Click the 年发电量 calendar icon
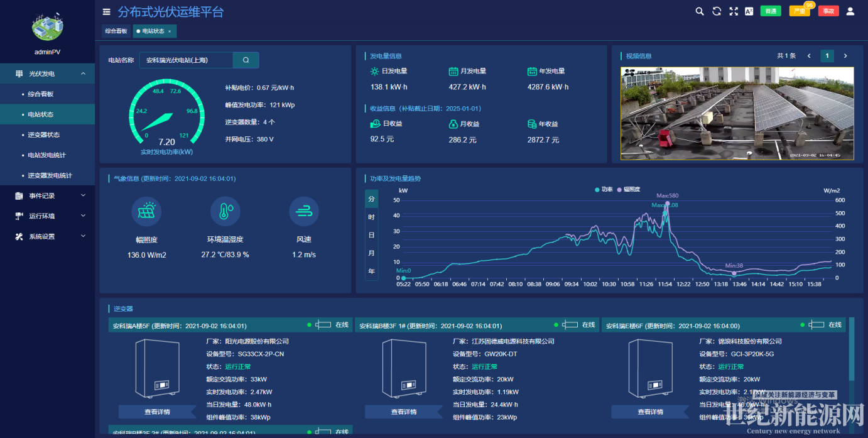The width and height of the screenshot is (868, 438). coord(532,71)
